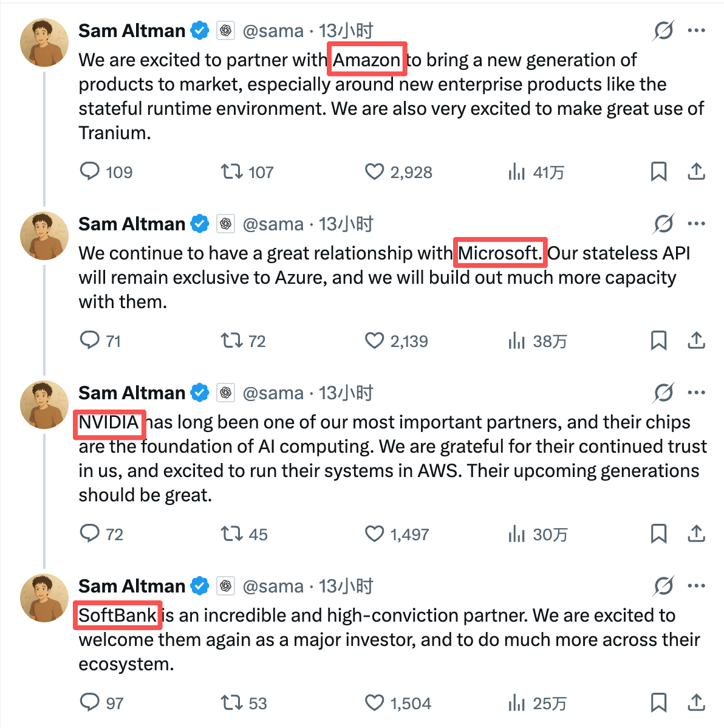Bookmark the SoftBank tweet
The width and height of the screenshot is (724, 728).
click(x=658, y=702)
